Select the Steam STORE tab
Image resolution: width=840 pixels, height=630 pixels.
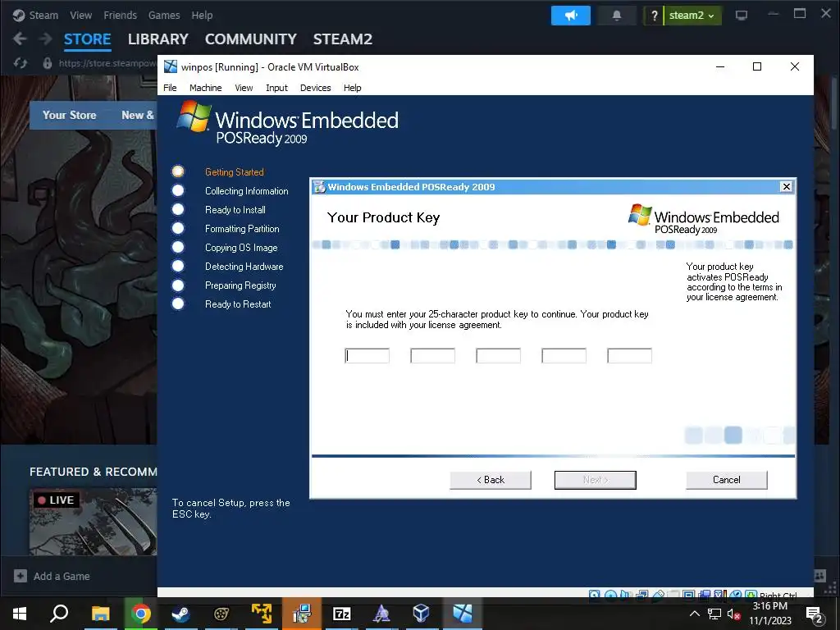click(87, 39)
